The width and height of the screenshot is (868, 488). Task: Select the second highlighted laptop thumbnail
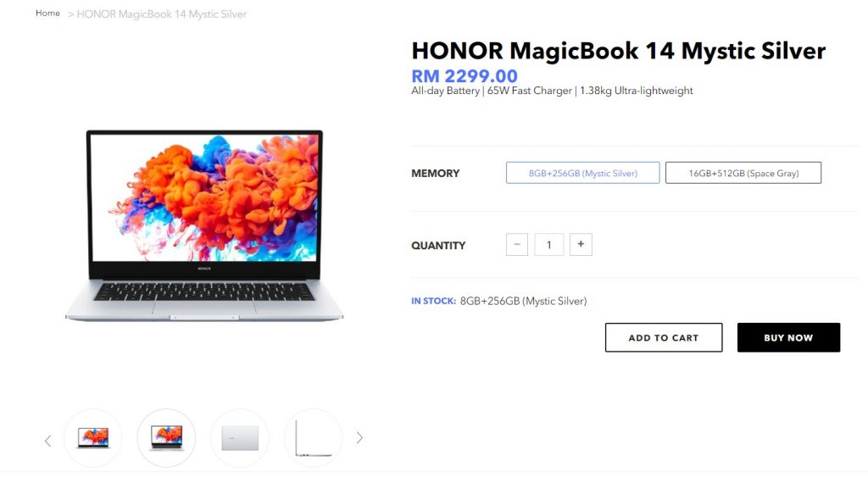click(166, 438)
